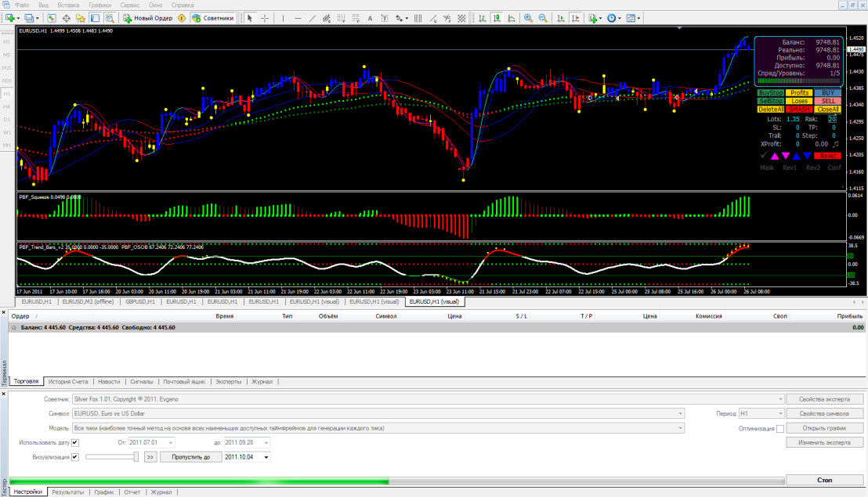Image resolution: width=868 pixels, height=497 pixels.
Task: Draw a horizontal line tool
Action: click(x=298, y=18)
